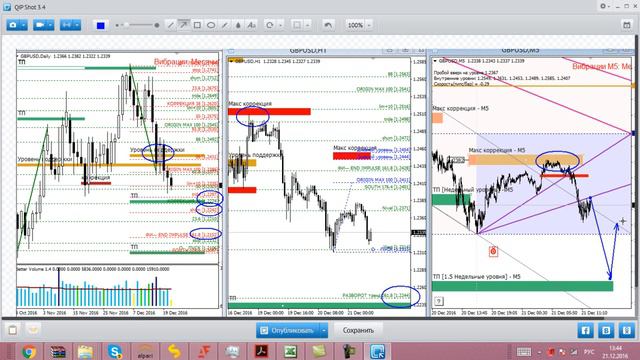
Task: Open the blue drawing color swatch
Action: (x=100, y=26)
